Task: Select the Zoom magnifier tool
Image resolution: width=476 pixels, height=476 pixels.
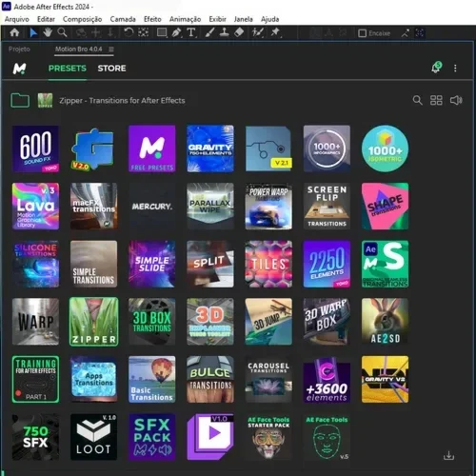Action: tap(62, 32)
